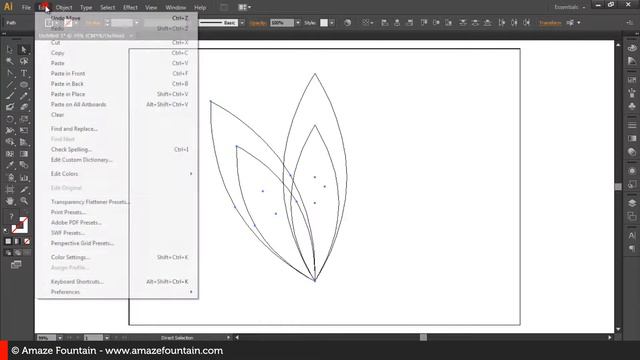Screen dimensions: 640x360
Task: Open the Layers panel icon
Action: point(632,203)
